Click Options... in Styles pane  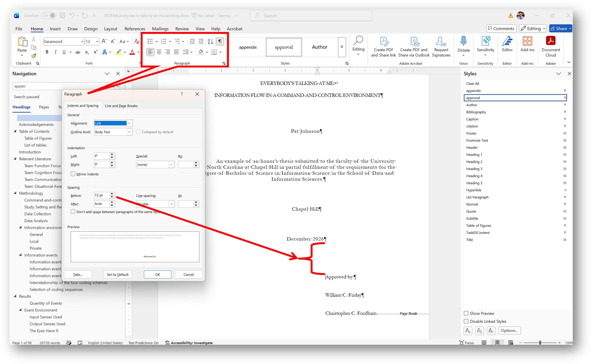[x=509, y=330]
